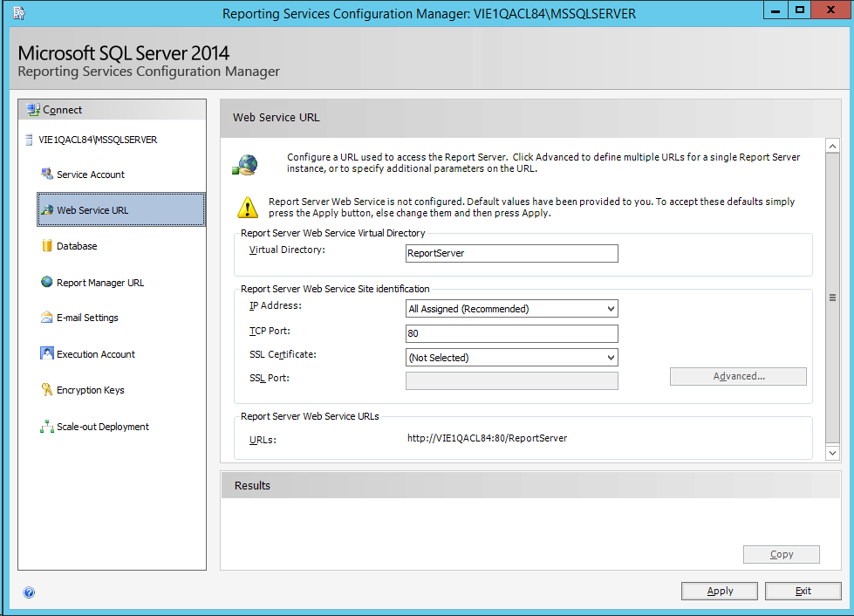Open E-mail Settings envelope icon
Viewport: 854px width, 616px height.
(x=47, y=318)
